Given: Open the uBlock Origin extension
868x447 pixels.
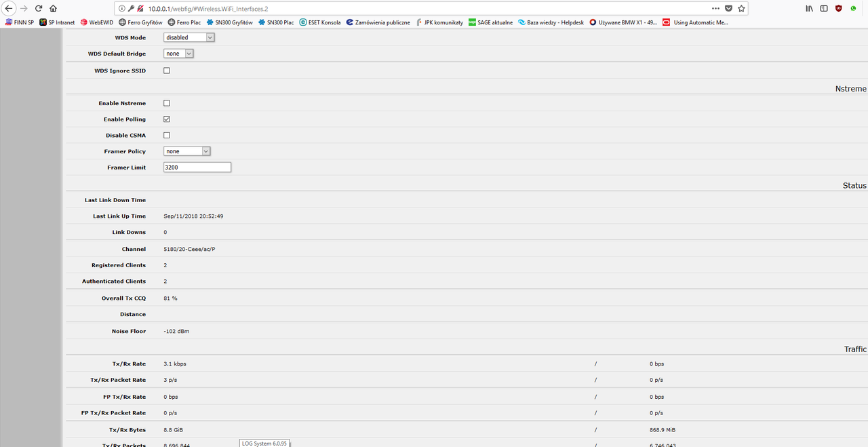Looking at the screenshot, I should [839, 9].
